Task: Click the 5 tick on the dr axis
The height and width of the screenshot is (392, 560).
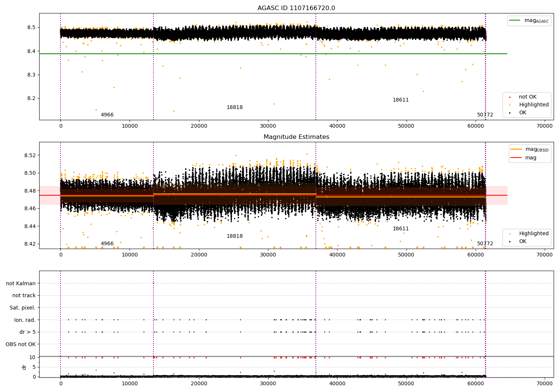Action: click(x=34, y=367)
